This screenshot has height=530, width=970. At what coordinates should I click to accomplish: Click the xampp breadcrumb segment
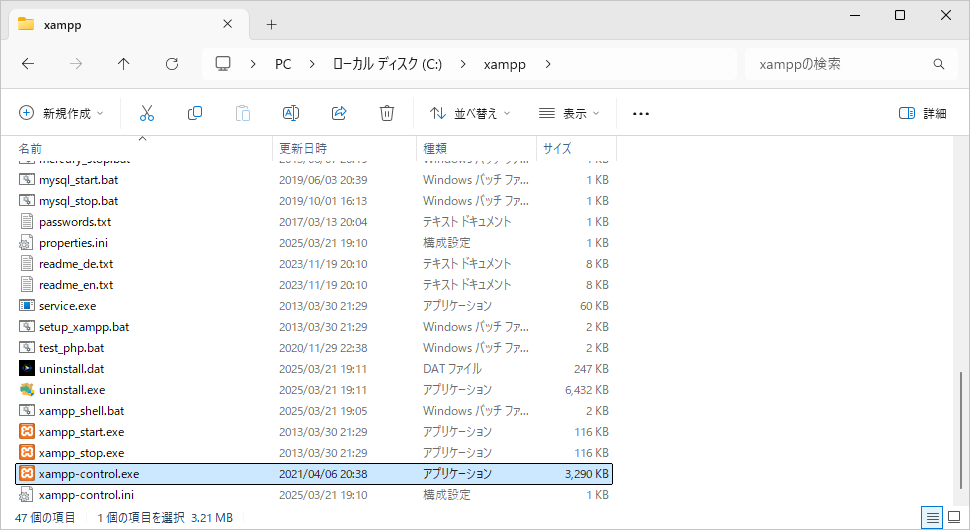(x=505, y=64)
